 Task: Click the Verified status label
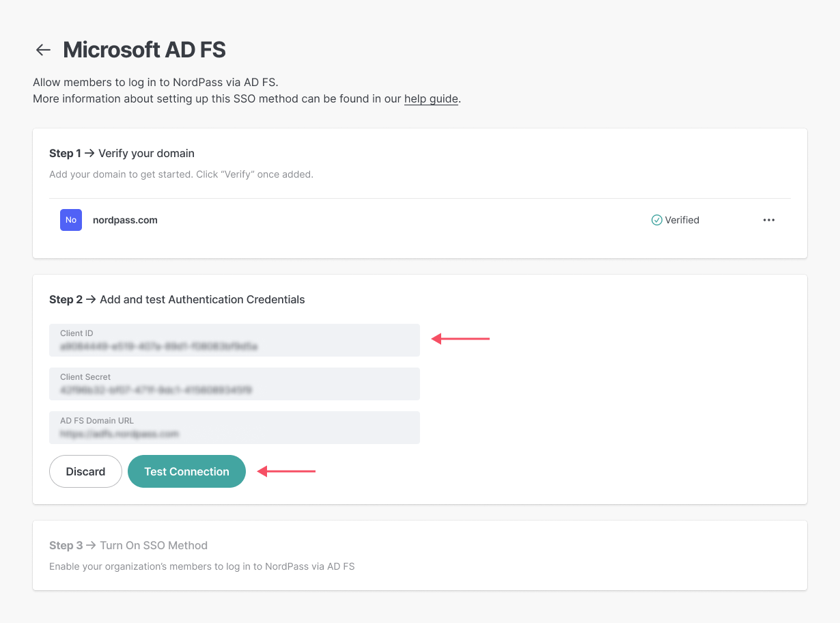pos(682,220)
